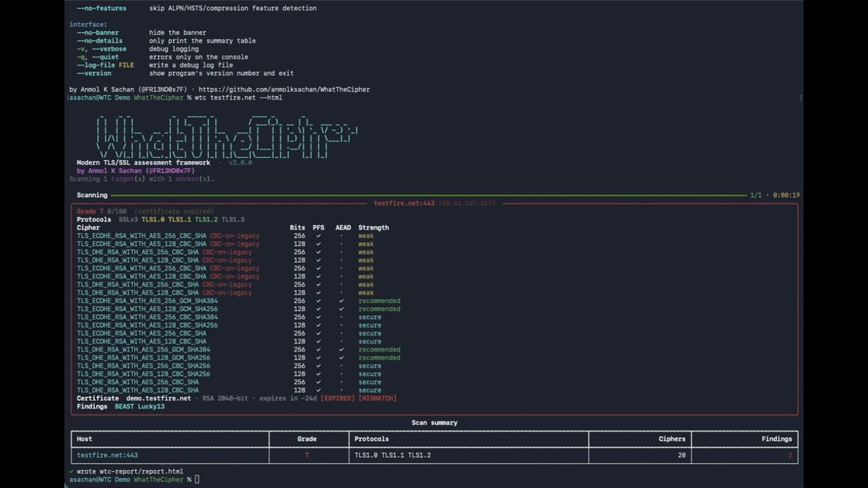Click the green scanning progress bar
This screenshot has width=868, height=488.
click(x=428, y=195)
